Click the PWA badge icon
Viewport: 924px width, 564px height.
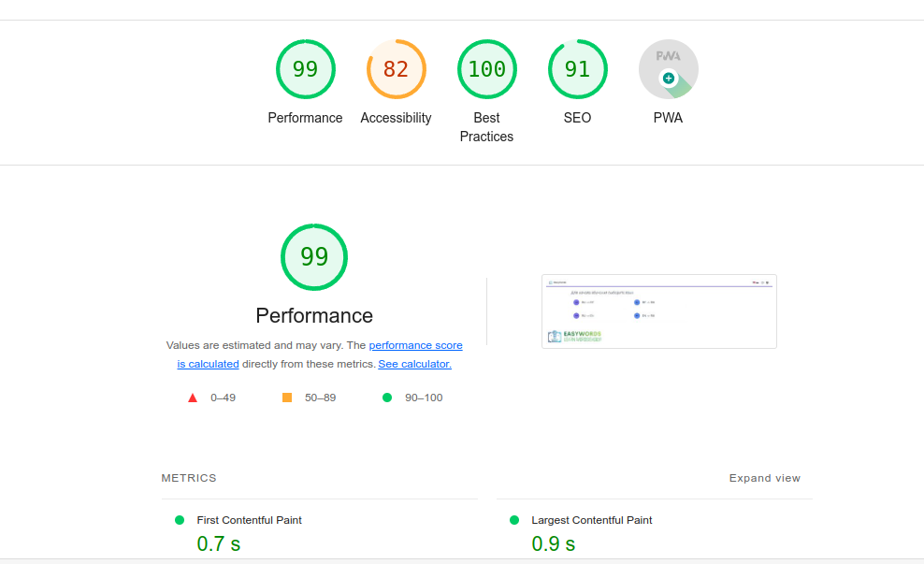[x=669, y=69]
